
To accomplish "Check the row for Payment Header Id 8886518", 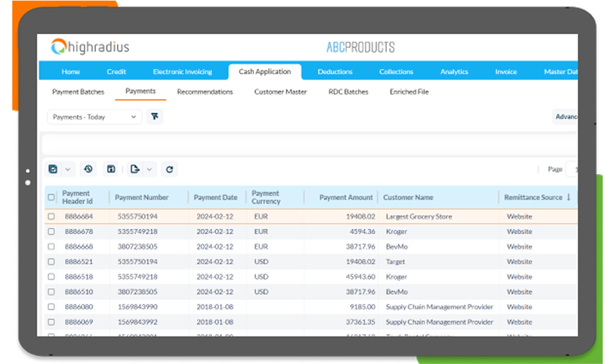I will pos(51,277).
